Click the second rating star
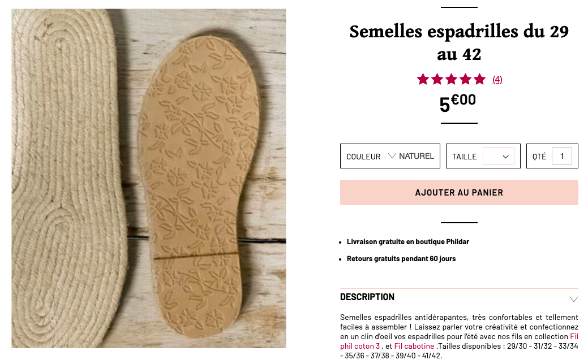Viewport: 588px width, 364px height. [x=437, y=79]
